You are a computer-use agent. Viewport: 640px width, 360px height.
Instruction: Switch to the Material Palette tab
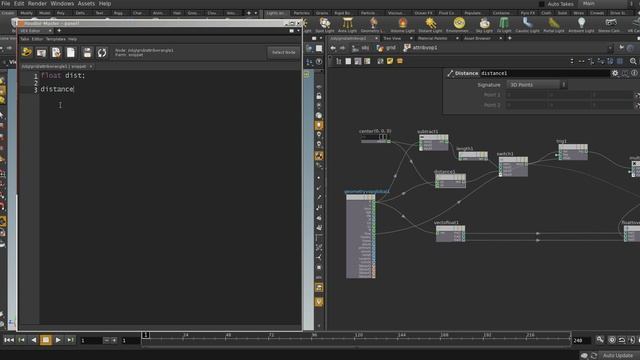(433, 38)
